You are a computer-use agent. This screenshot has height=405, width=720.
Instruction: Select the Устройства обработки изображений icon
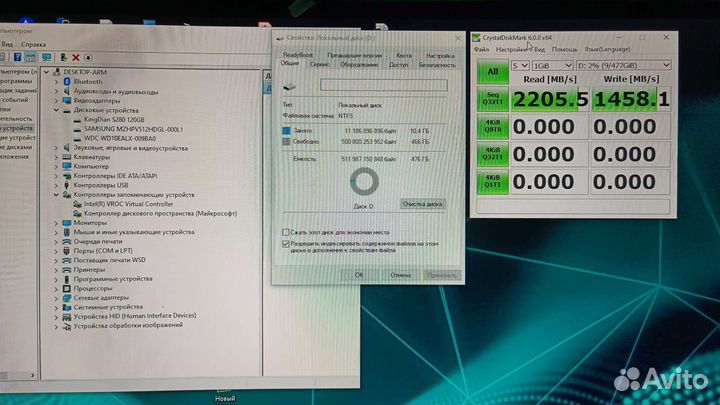[x=67, y=326]
